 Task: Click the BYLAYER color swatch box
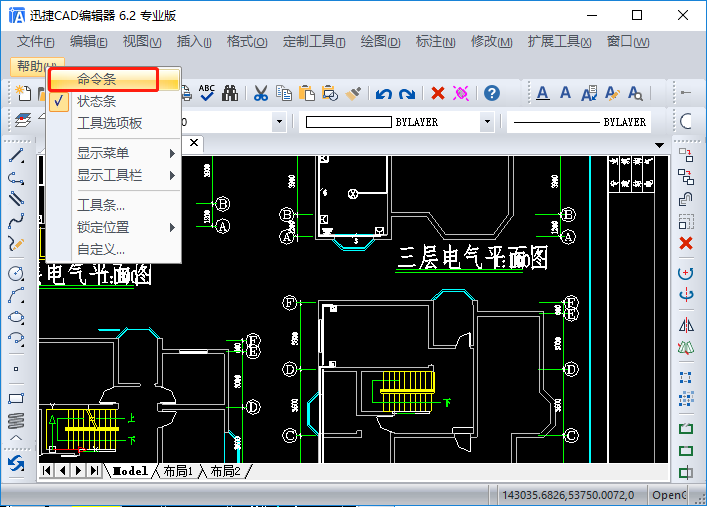click(349, 122)
